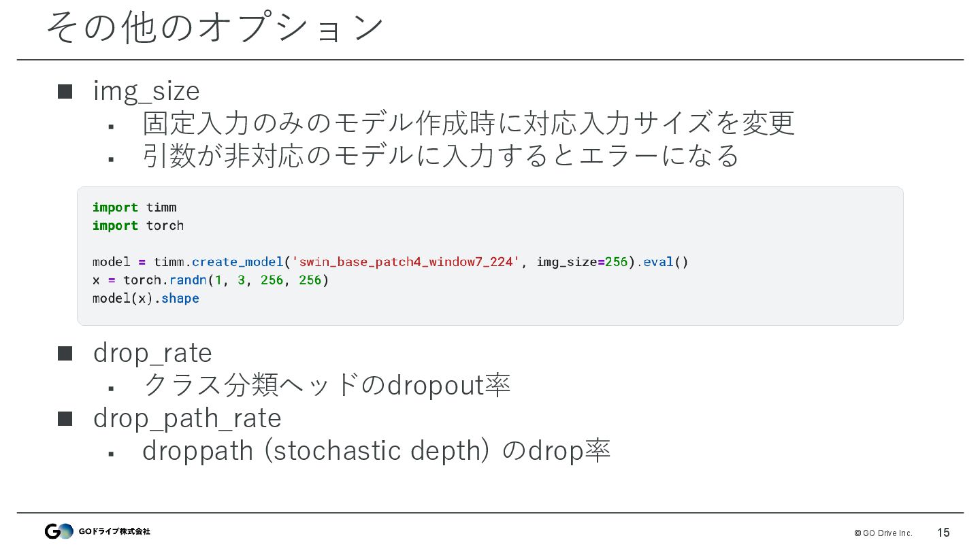Click the クラス分類ヘッドのdropout率 bullet text
The height and width of the screenshot is (551, 980).
pyautogui.click(x=327, y=386)
